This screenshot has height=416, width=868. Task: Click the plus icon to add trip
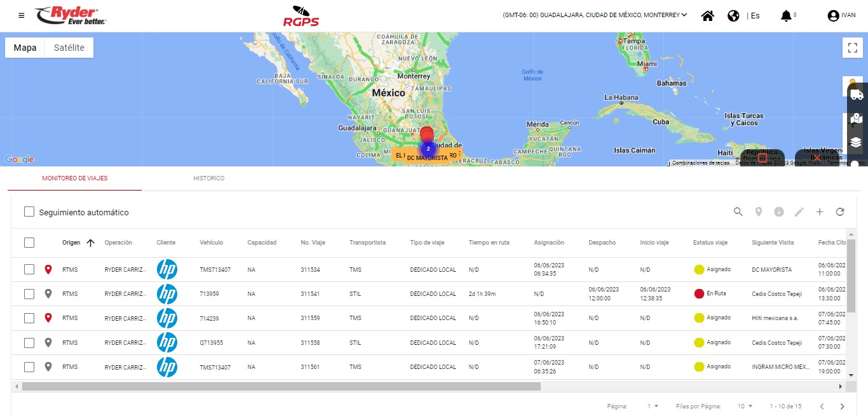820,212
